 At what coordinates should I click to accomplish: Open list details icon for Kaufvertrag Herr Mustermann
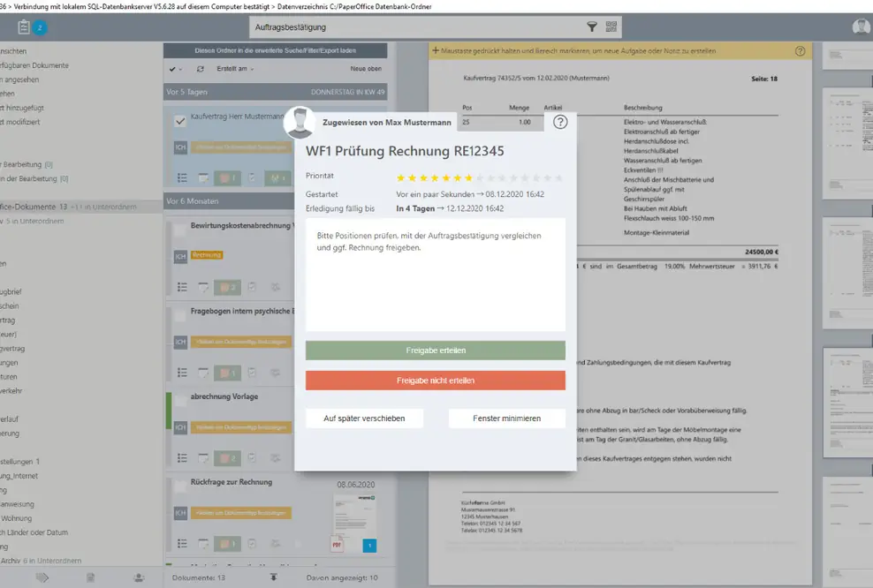coord(182,178)
